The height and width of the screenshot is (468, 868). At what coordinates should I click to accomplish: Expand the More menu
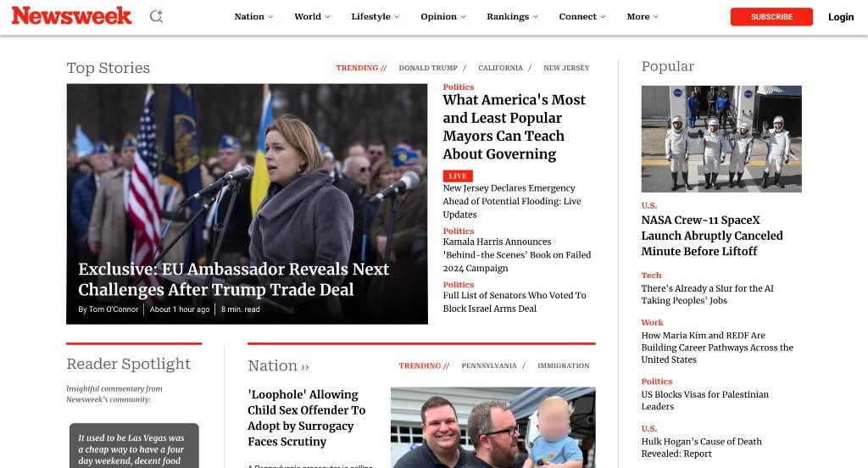(643, 17)
